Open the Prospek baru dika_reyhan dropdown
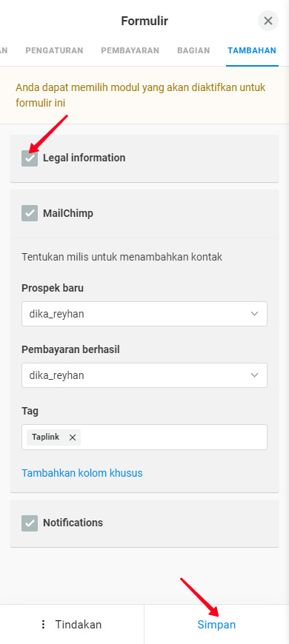The width and height of the screenshot is (289, 644). click(x=144, y=314)
